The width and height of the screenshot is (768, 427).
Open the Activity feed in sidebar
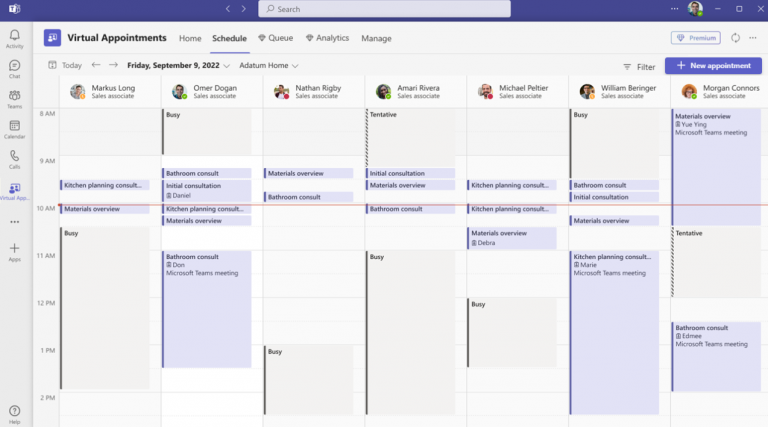coord(15,39)
